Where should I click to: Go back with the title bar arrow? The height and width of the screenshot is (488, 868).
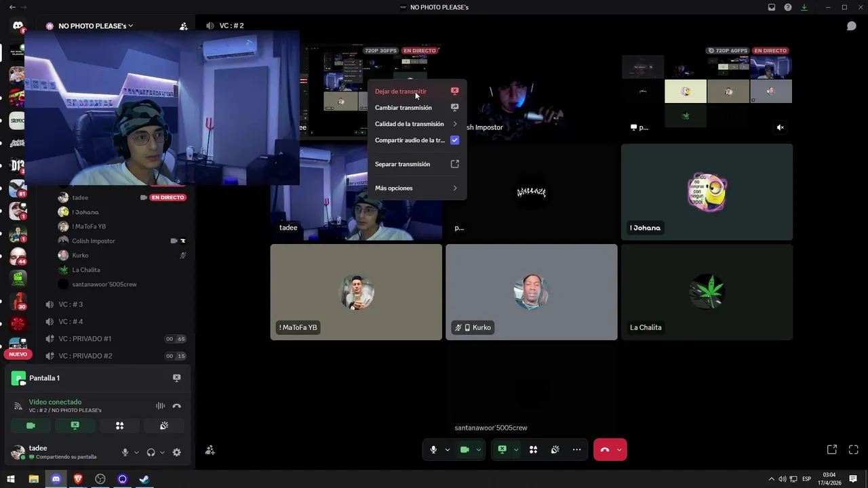(x=12, y=7)
